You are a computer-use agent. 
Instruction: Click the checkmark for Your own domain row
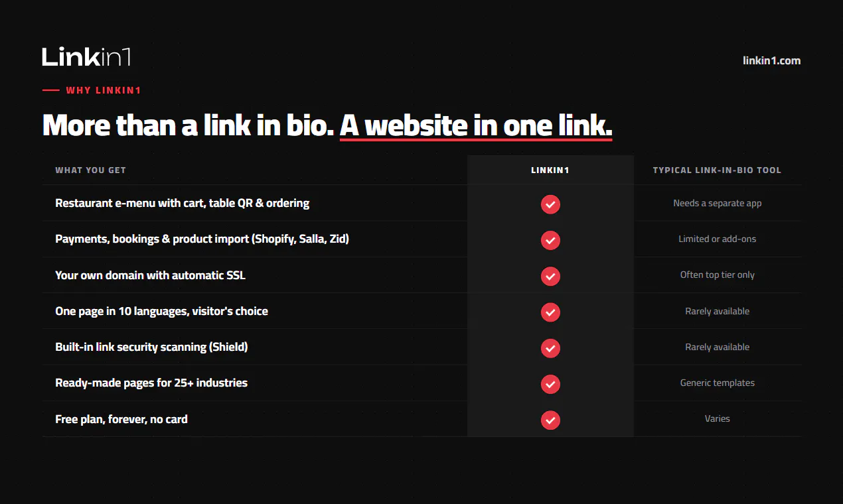(550, 276)
